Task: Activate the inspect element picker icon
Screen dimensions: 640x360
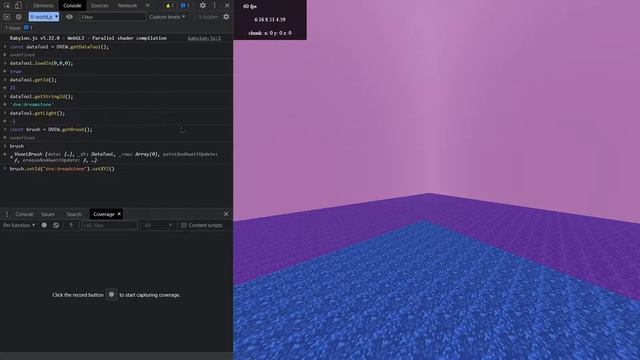Action: pos(7,5)
